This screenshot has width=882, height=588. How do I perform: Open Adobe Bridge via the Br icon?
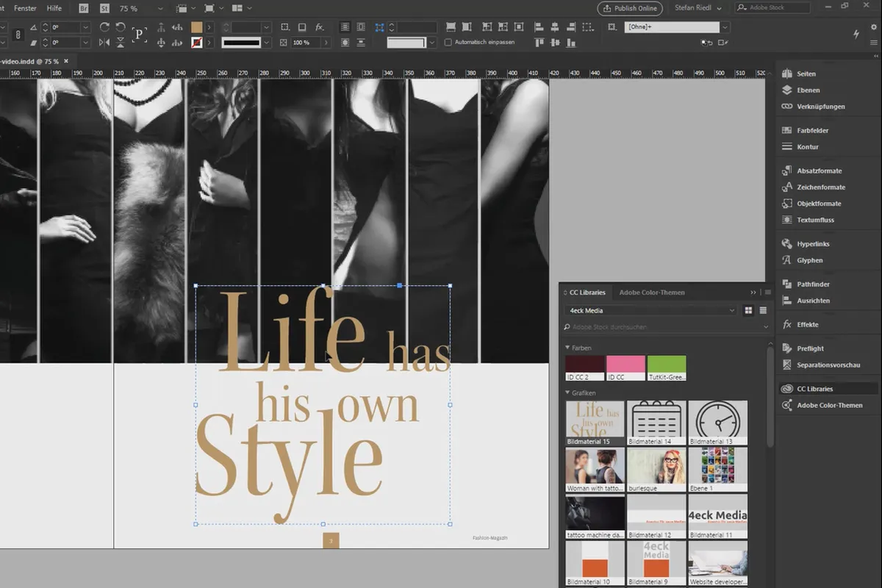[x=84, y=8]
